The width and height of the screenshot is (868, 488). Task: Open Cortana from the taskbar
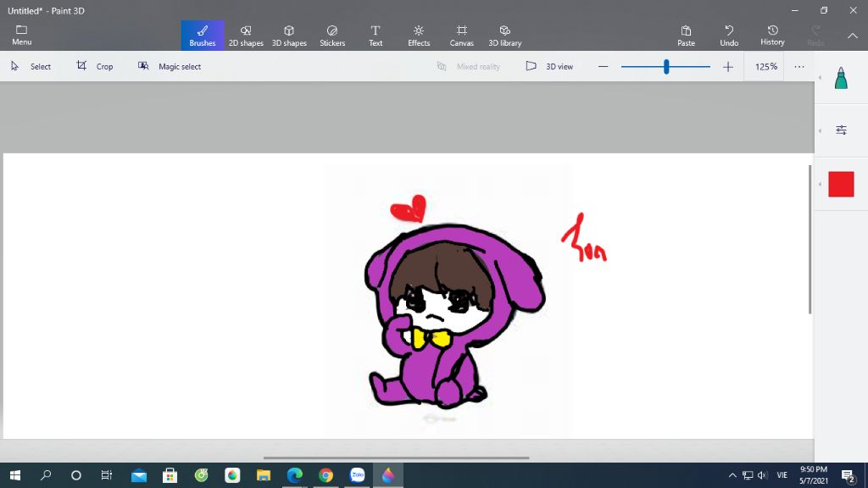pos(76,474)
